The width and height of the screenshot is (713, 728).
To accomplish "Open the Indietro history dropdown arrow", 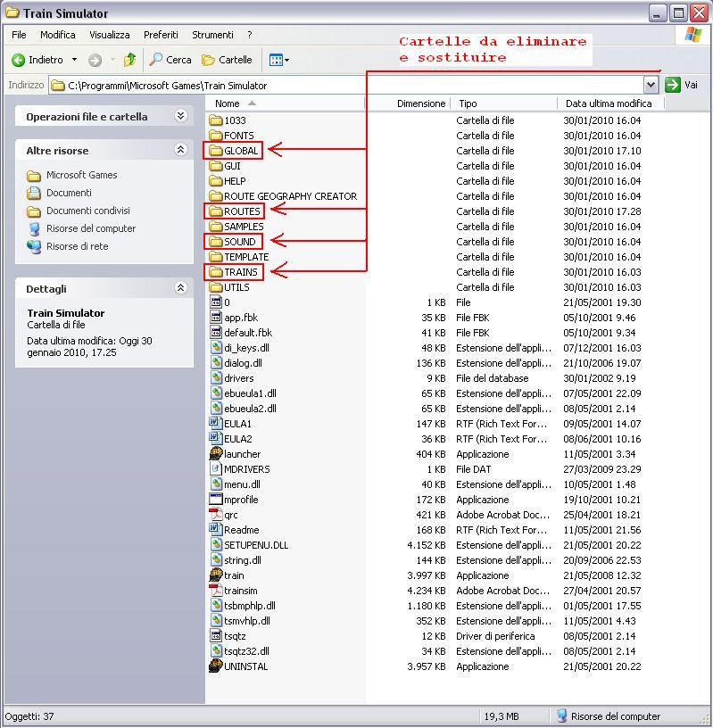I will (x=74, y=60).
